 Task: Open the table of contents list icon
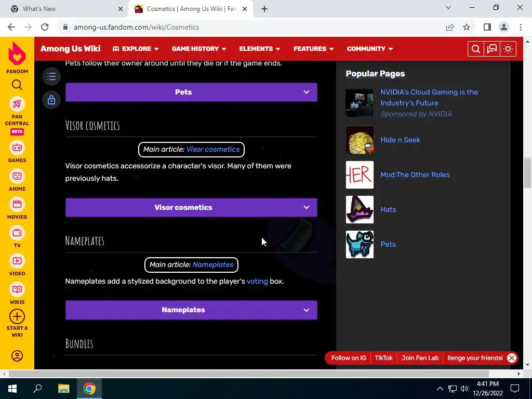51,76
